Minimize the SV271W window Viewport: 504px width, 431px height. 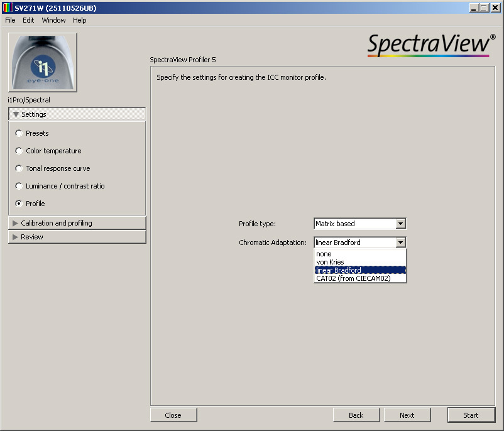pos(473,8)
